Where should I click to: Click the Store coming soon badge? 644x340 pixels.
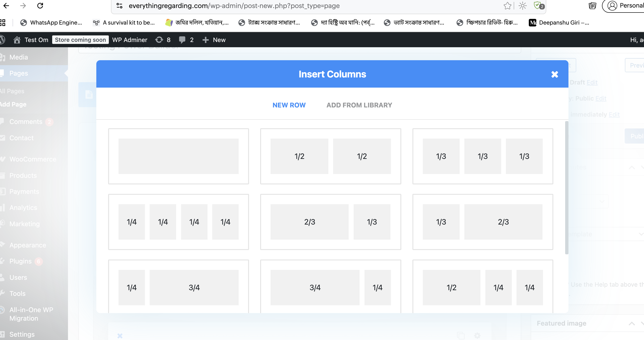80,40
